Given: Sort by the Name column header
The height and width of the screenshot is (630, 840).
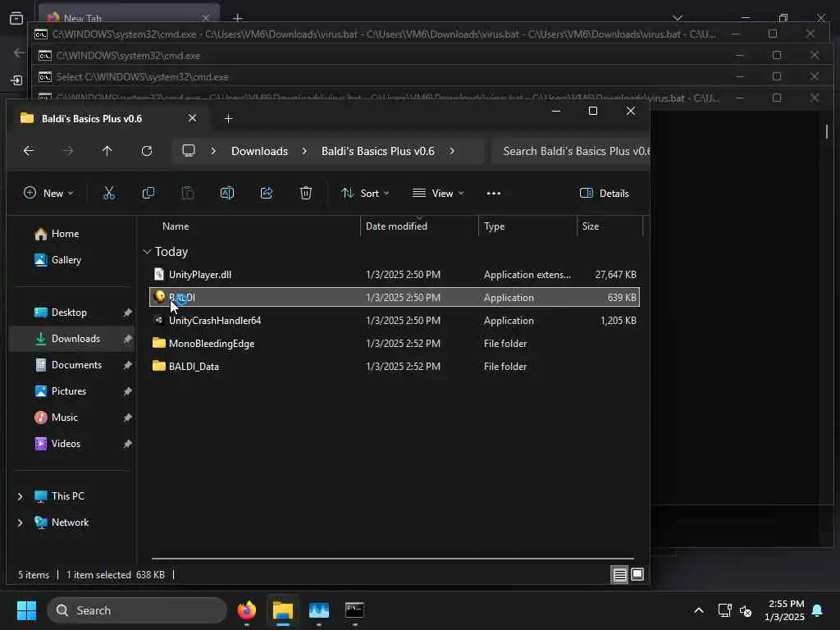Looking at the screenshot, I should pyautogui.click(x=176, y=226).
